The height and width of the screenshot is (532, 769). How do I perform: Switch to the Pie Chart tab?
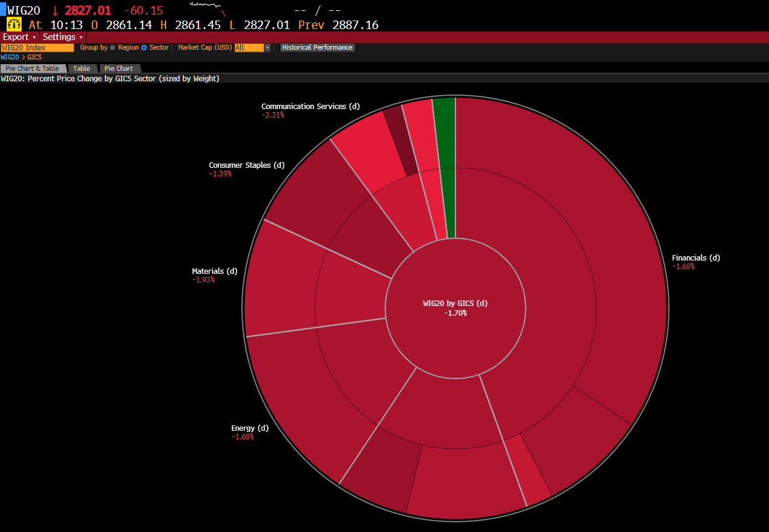click(x=119, y=68)
